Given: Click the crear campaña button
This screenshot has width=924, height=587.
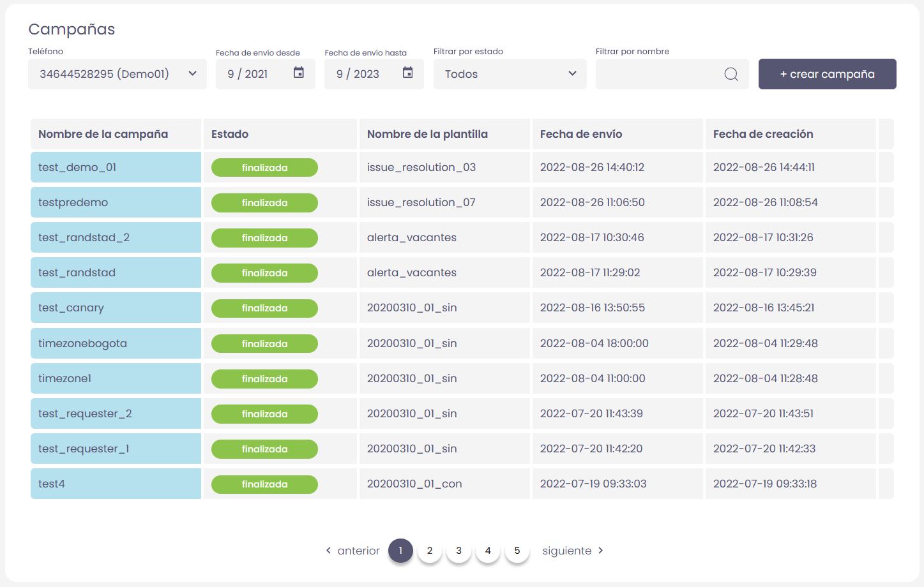Looking at the screenshot, I should click(827, 74).
